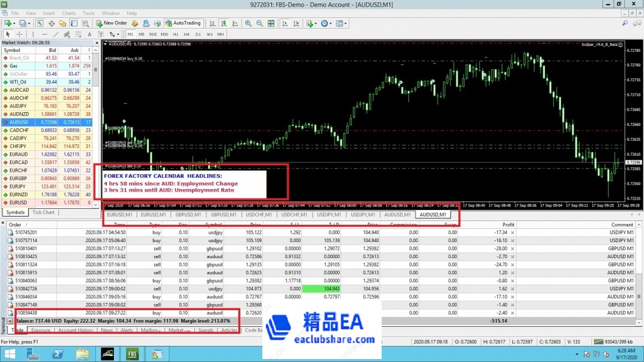Switch chart to Candlesticks icon
The height and width of the screenshot is (362, 644).
pos(224,23)
